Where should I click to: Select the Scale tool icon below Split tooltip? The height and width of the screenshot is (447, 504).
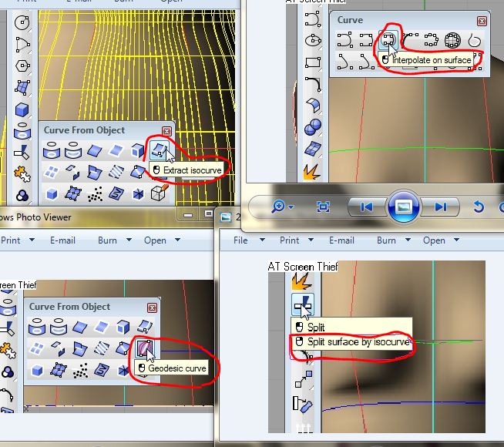[x=304, y=379]
